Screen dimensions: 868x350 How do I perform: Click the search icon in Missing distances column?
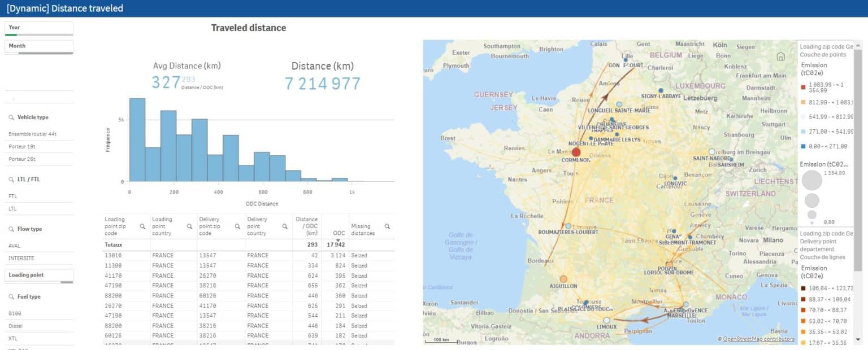point(388,226)
